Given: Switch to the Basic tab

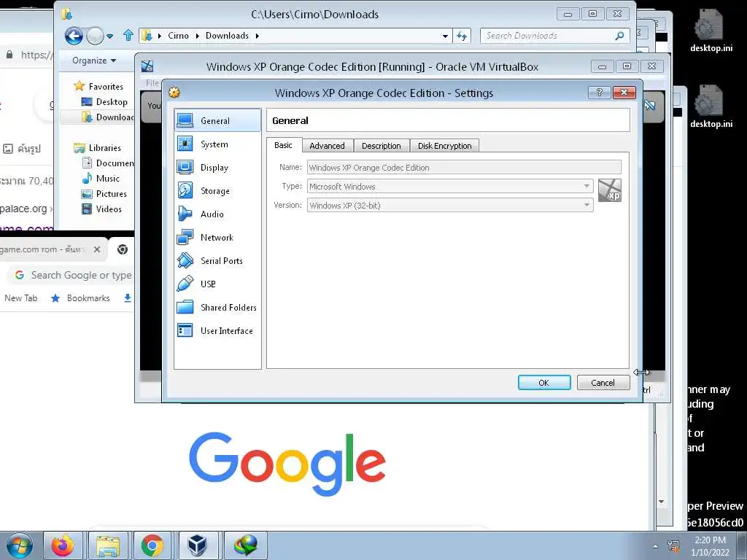Looking at the screenshot, I should 283,145.
